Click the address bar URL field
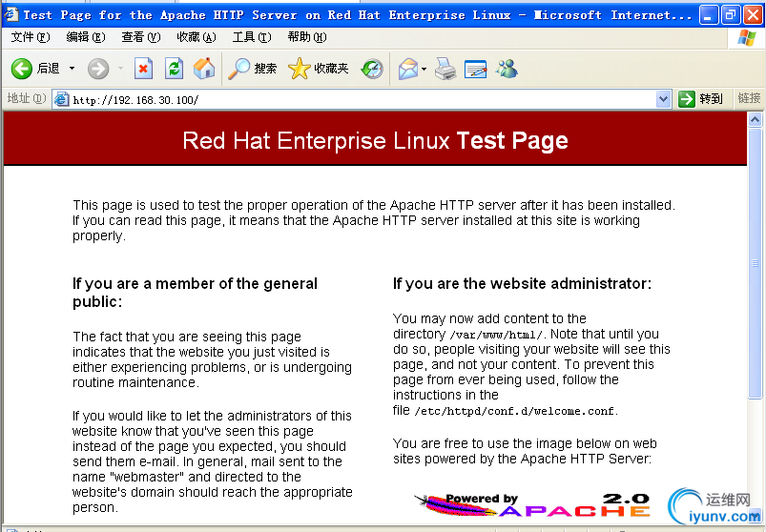Screen dimensions: 766x532 (362, 99)
